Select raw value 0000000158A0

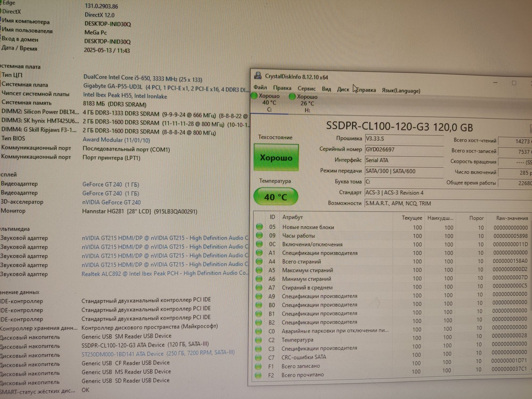coord(510,261)
